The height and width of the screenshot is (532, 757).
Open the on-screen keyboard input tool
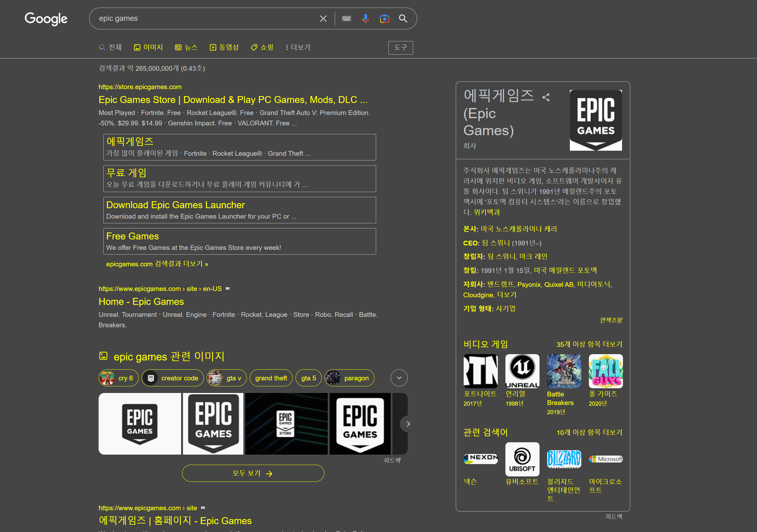[x=346, y=19]
